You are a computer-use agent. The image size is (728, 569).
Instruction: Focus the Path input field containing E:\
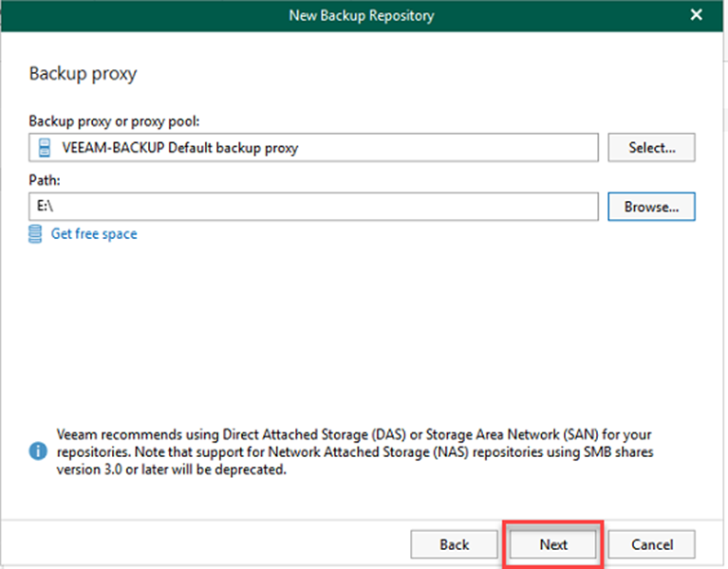pyautogui.click(x=313, y=206)
